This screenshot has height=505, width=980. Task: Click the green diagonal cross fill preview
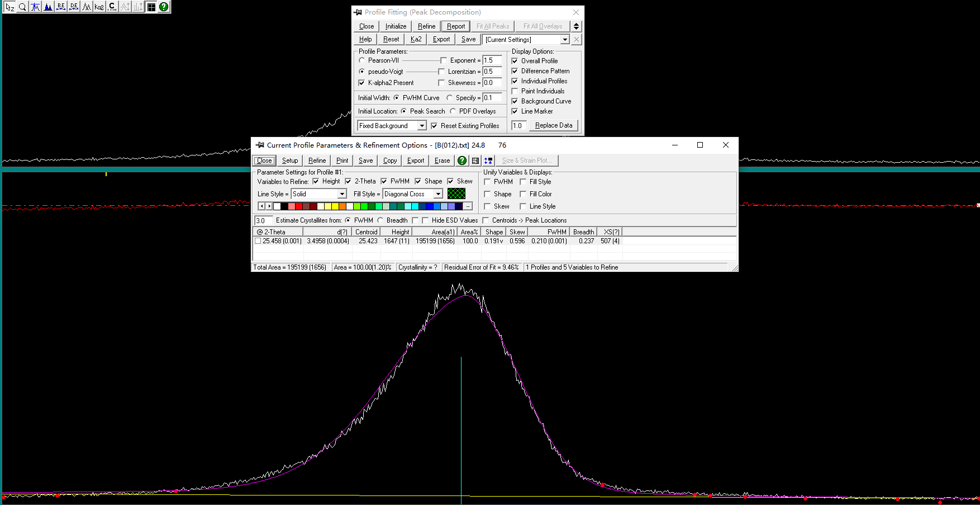456,193
